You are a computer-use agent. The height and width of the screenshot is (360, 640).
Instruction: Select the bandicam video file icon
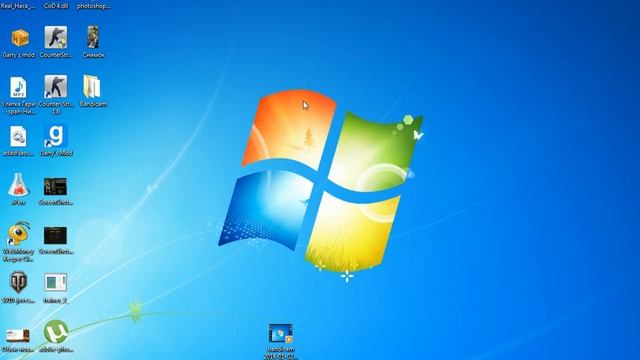[281, 333]
